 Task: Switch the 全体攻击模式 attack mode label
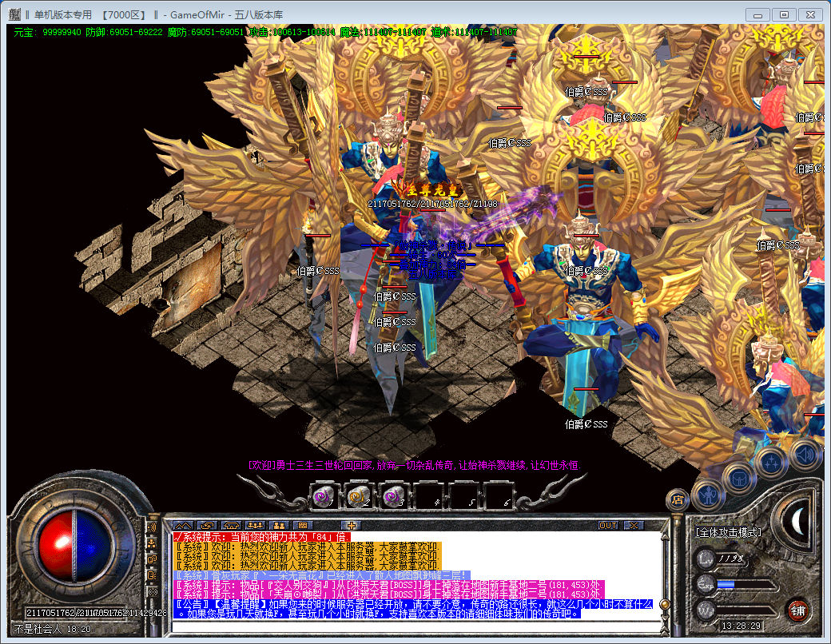[727, 531]
